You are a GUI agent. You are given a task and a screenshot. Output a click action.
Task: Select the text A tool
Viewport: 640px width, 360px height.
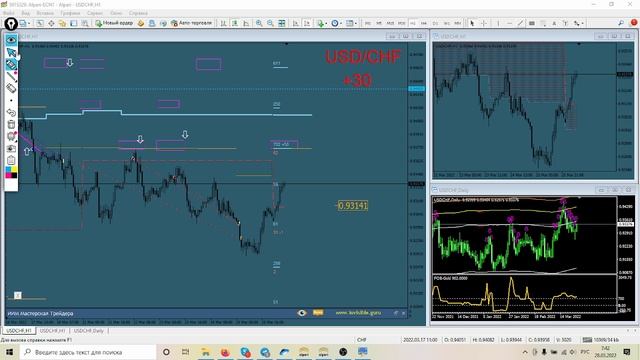pos(554,23)
